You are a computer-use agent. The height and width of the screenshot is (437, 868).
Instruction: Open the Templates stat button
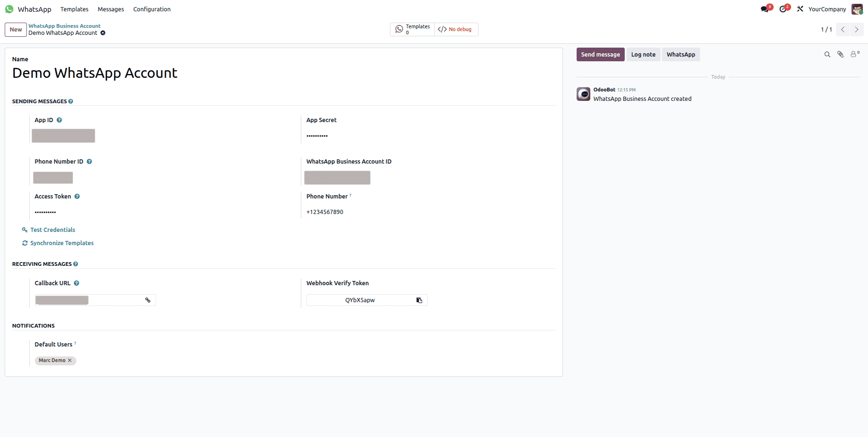pyautogui.click(x=413, y=29)
